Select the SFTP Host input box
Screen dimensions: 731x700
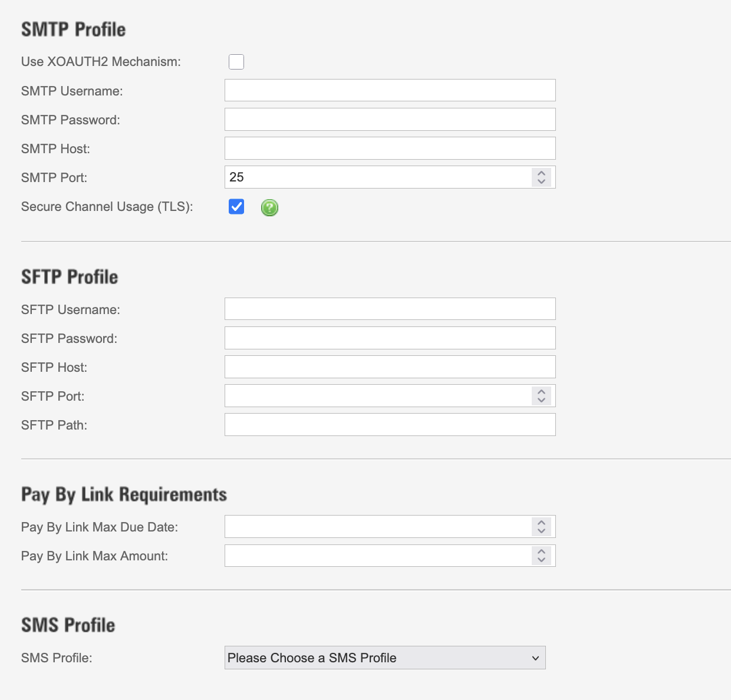tap(390, 367)
